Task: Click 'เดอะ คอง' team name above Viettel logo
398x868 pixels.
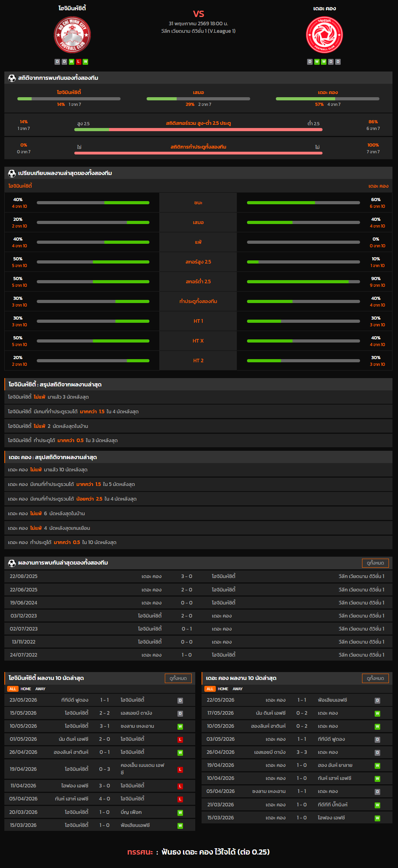Action: tap(324, 9)
